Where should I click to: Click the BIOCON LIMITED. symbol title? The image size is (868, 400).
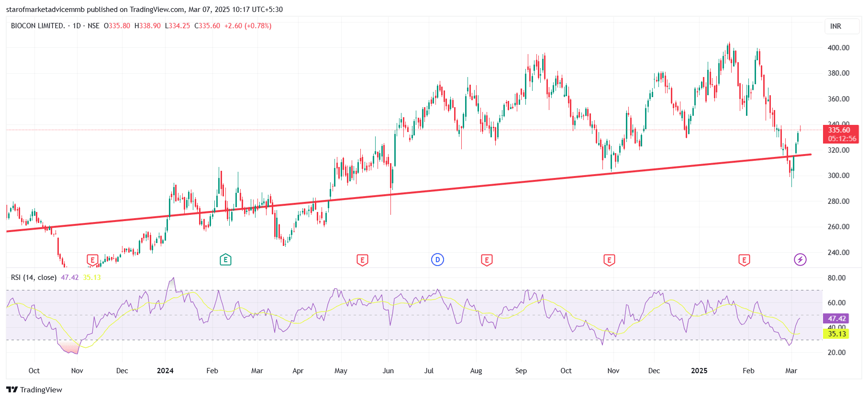(38, 26)
